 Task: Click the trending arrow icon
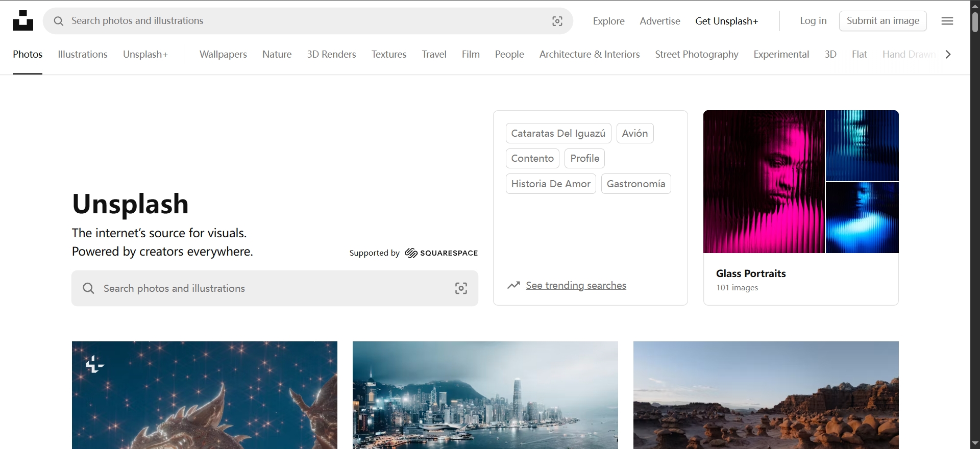[513, 285]
